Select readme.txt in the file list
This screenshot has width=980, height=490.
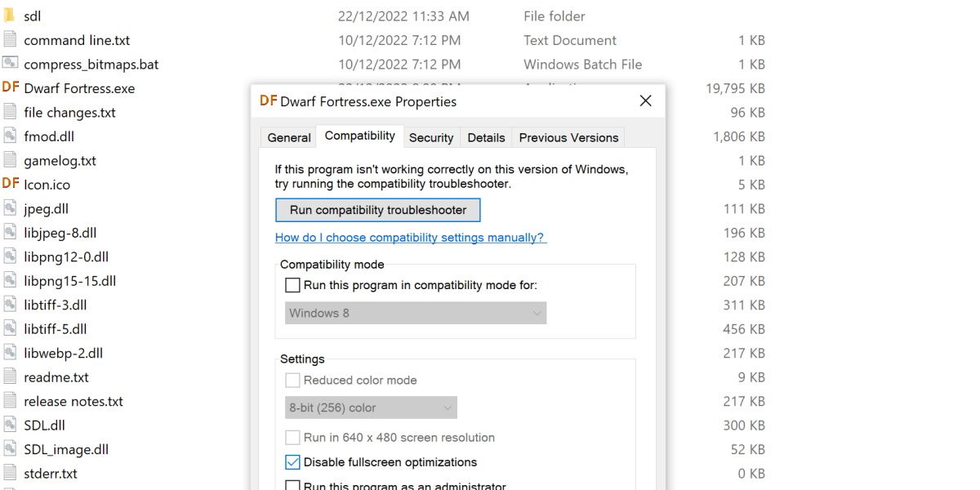[x=56, y=377]
